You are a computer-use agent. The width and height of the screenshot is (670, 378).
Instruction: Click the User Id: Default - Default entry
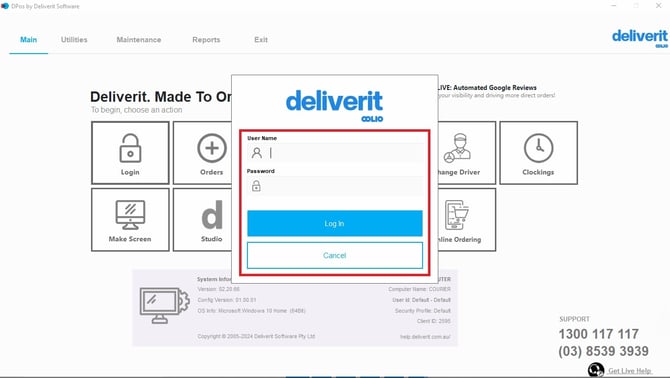tap(421, 300)
